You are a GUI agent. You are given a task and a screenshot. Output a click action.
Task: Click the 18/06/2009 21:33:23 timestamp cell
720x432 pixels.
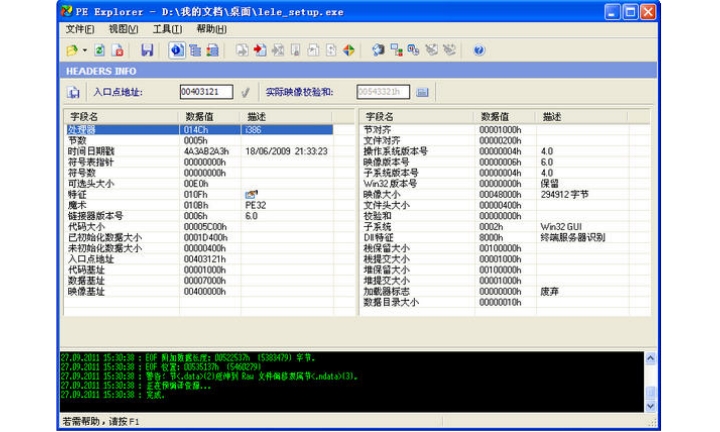[x=286, y=151]
